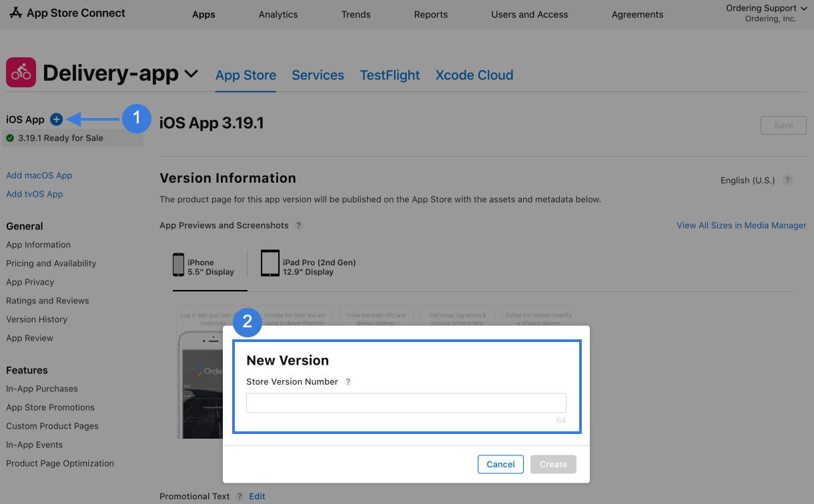The image size is (814, 504).
Task: Select the iPhone 5.5" Display tab
Action: click(210, 267)
